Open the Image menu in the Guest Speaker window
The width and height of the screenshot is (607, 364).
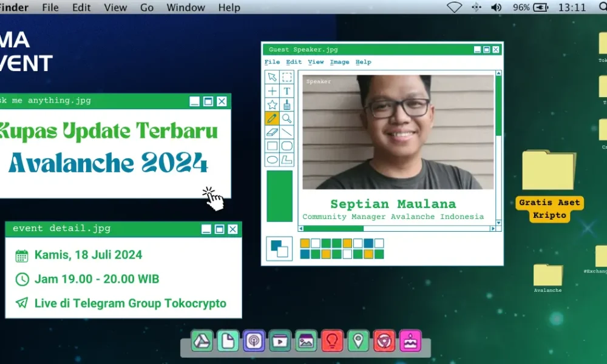[x=339, y=62]
